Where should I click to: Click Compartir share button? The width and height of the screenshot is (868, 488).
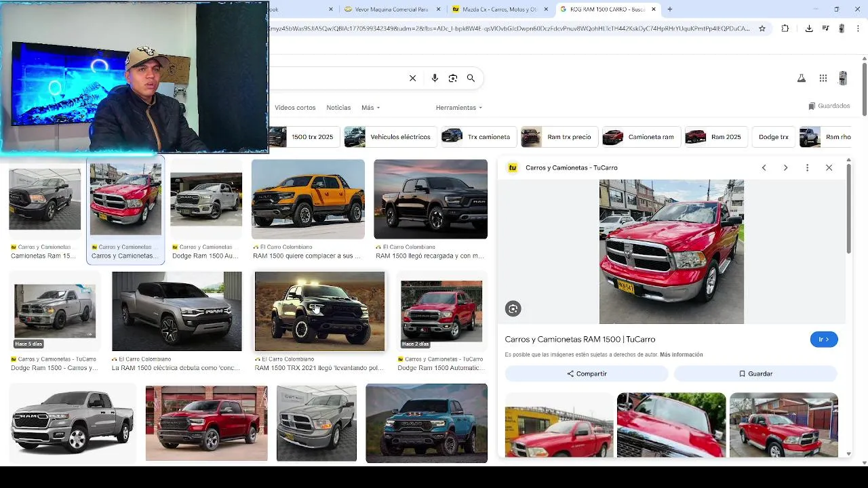[x=587, y=373]
